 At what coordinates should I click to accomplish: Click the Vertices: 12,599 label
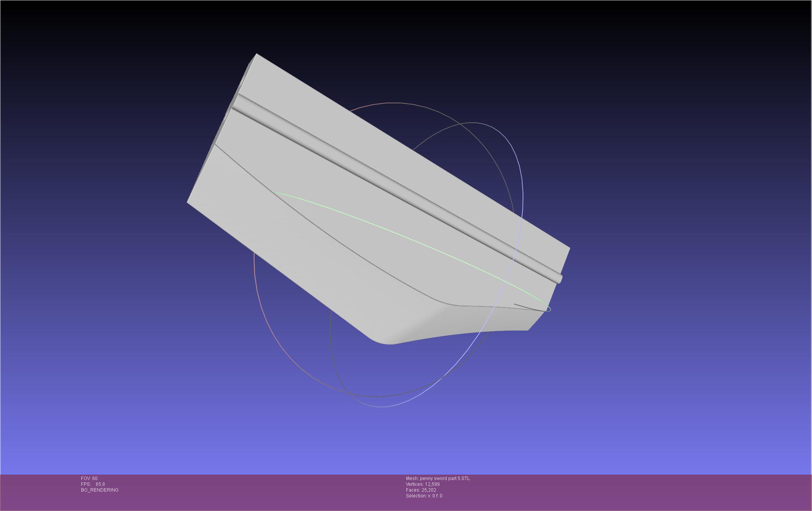[423, 484]
